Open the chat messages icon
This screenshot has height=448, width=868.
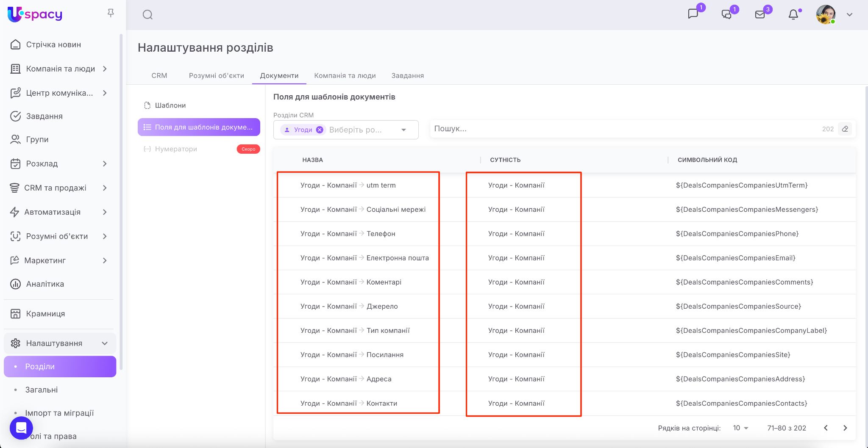693,14
